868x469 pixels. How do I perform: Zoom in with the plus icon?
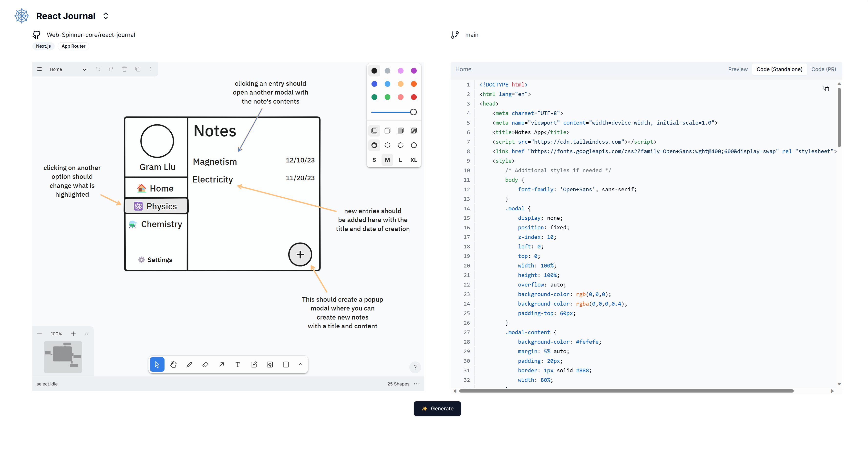pos(73,334)
